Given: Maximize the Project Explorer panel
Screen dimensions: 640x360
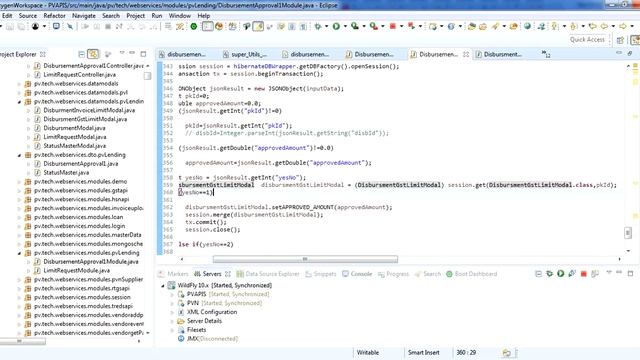Looking at the screenshot, I should point(143,54).
